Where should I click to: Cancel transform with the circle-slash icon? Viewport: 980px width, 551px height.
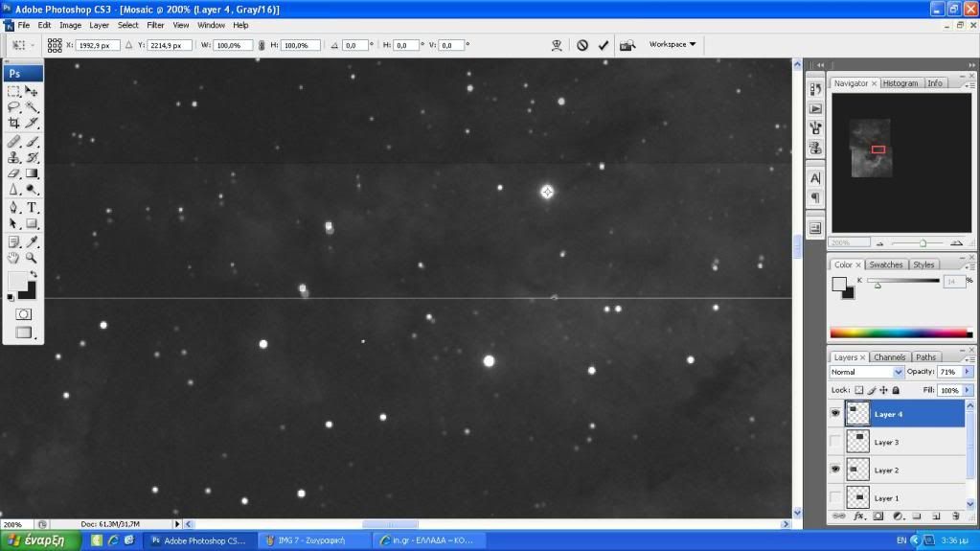tap(581, 45)
